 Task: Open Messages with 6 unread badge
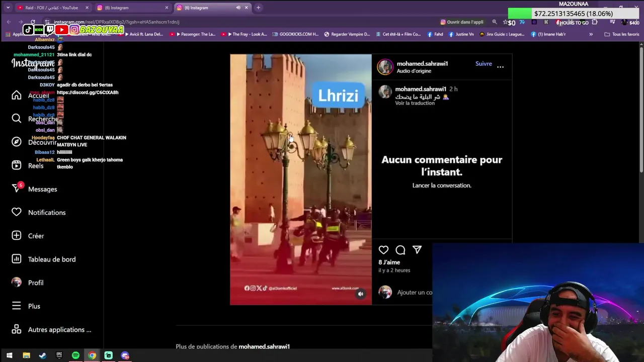34,189
